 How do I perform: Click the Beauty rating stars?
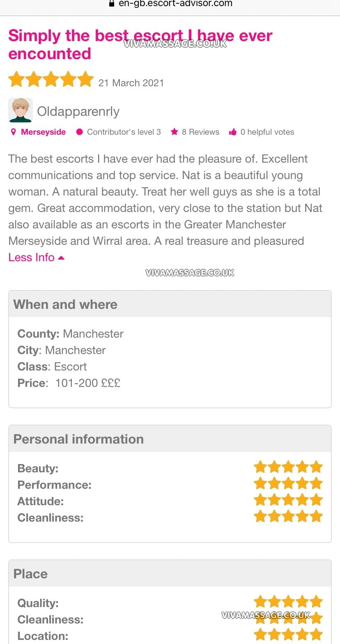coord(288,467)
